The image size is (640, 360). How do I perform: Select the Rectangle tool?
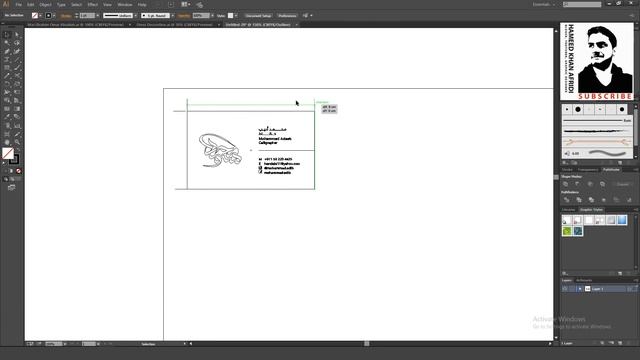click(7, 67)
